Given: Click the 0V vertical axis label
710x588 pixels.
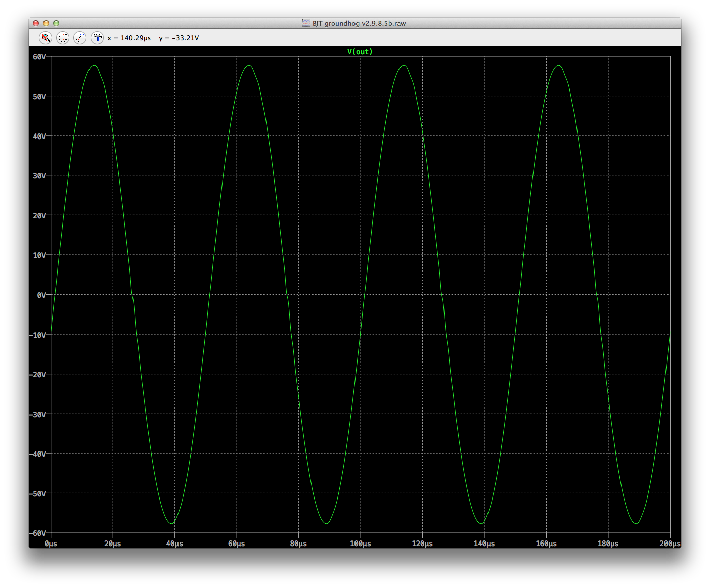Looking at the screenshot, I should coord(41,295).
